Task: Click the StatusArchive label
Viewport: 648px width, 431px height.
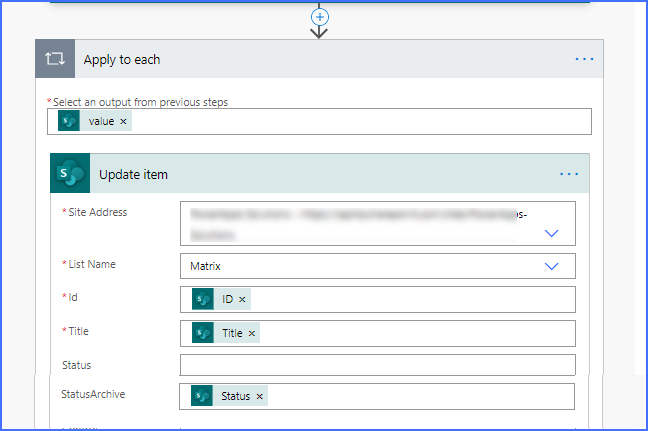Action: (x=93, y=394)
